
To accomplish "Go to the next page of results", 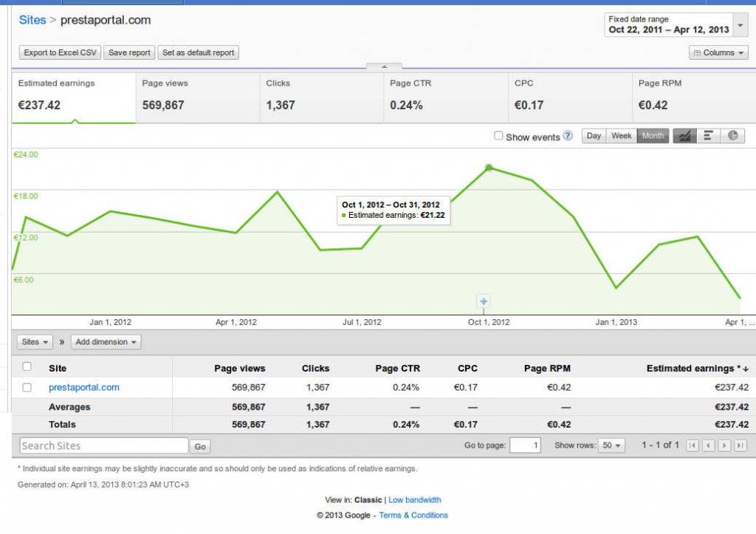I will pyautogui.click(x=725, y=445).
